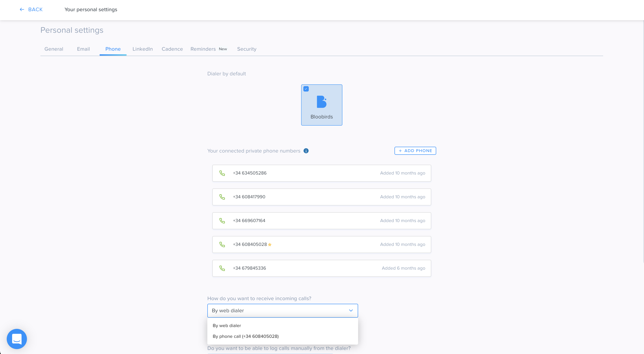Click the Bloobirds logo icon
Image resolution: width=644 pixels, height=354 pixels.
click(322, 102)
